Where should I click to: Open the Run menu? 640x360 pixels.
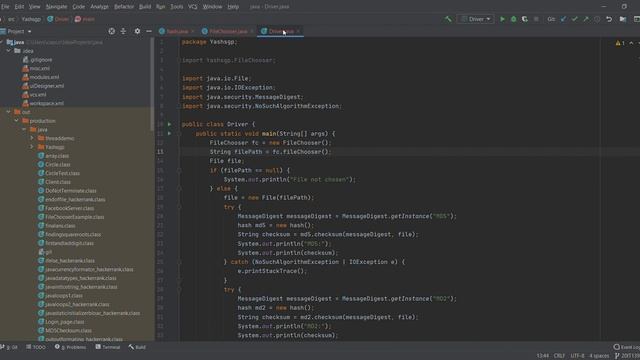[161, 7]
